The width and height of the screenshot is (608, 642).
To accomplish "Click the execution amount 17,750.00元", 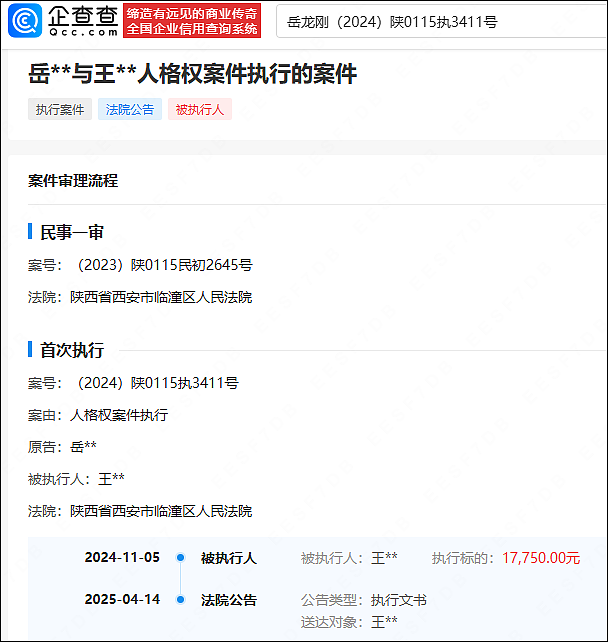I will coord(541,558).
